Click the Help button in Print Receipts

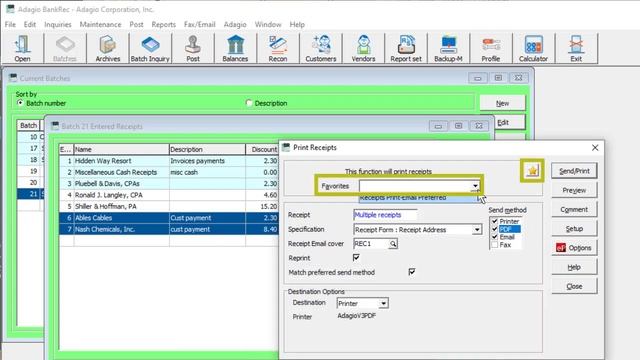[x=574, y=267]
